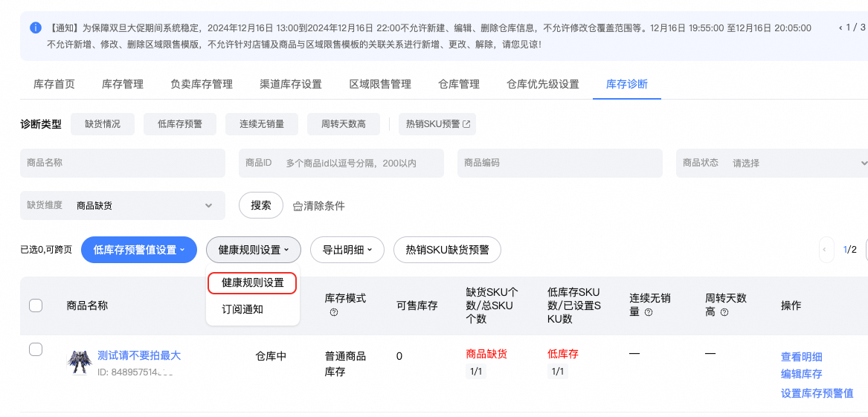Click the 商品名称 input field
The image size is (868, 417).
[122, 163]
